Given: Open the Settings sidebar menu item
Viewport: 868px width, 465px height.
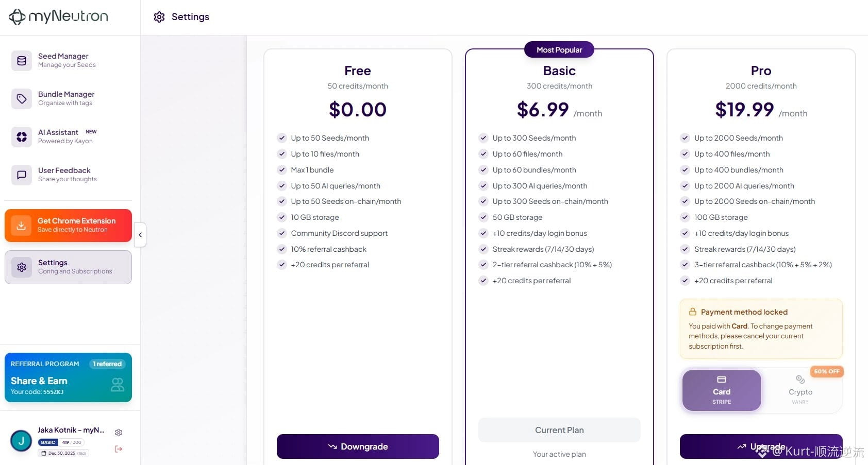Looking at the screenshot, I should click(x=68, y=267).
